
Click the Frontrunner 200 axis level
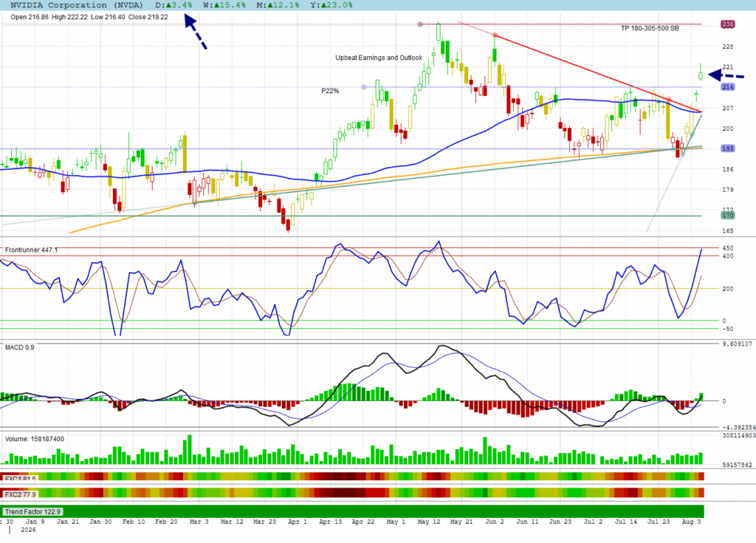727,289
